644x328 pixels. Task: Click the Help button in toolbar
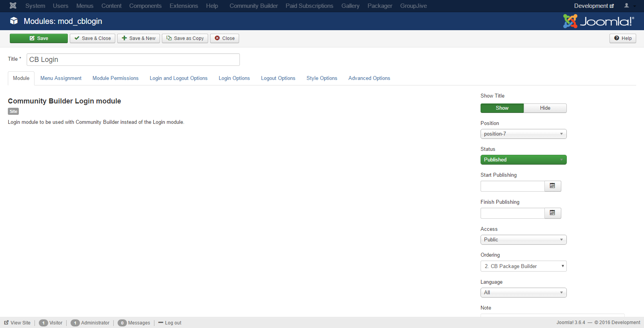[x=623, y=38]
